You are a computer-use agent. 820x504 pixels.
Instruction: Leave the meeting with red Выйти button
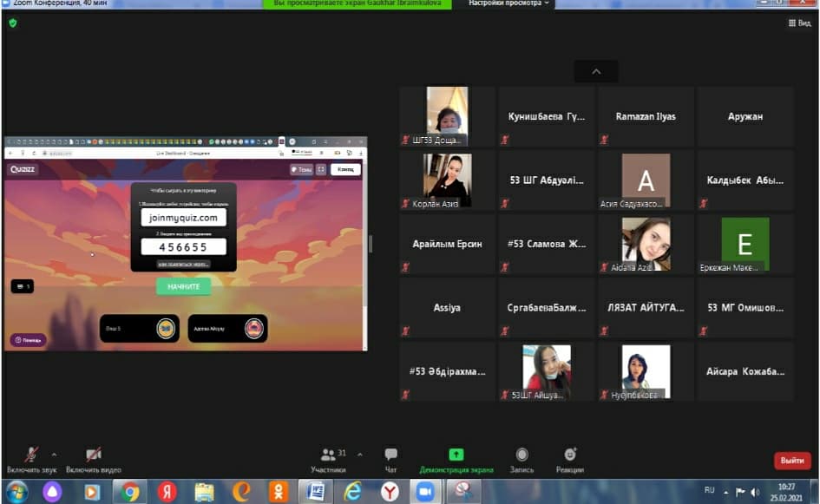[791, 461]
